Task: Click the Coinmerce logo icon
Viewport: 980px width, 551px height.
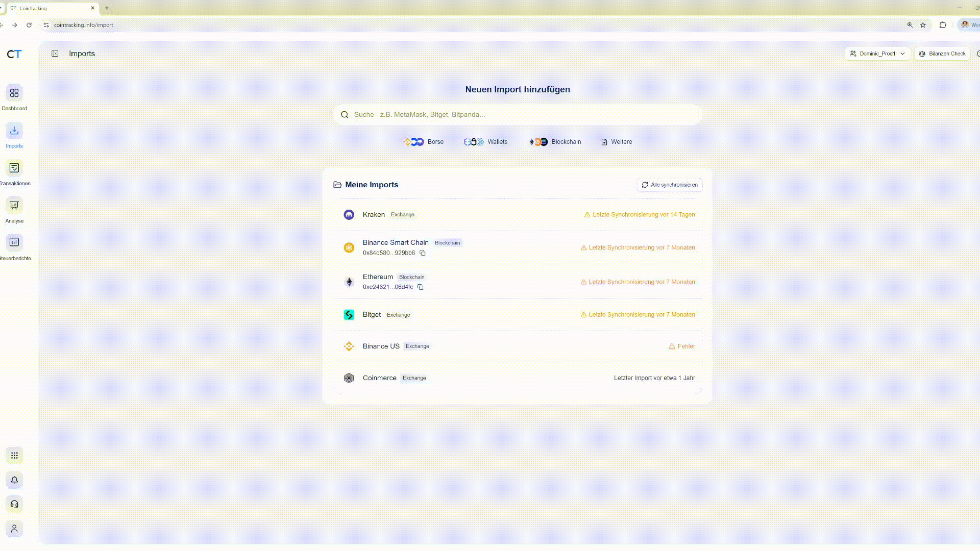Action: [349, 378]
